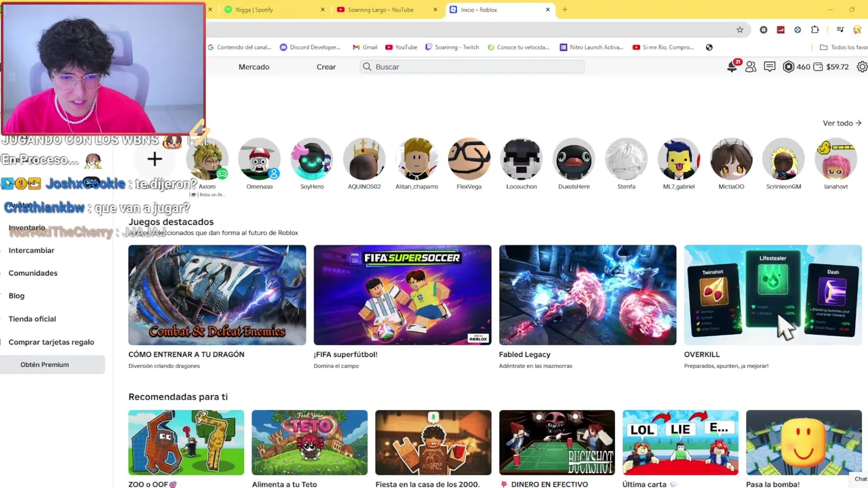Open Todos los favoritos folder
868x488 pixels.
(844, 47)
